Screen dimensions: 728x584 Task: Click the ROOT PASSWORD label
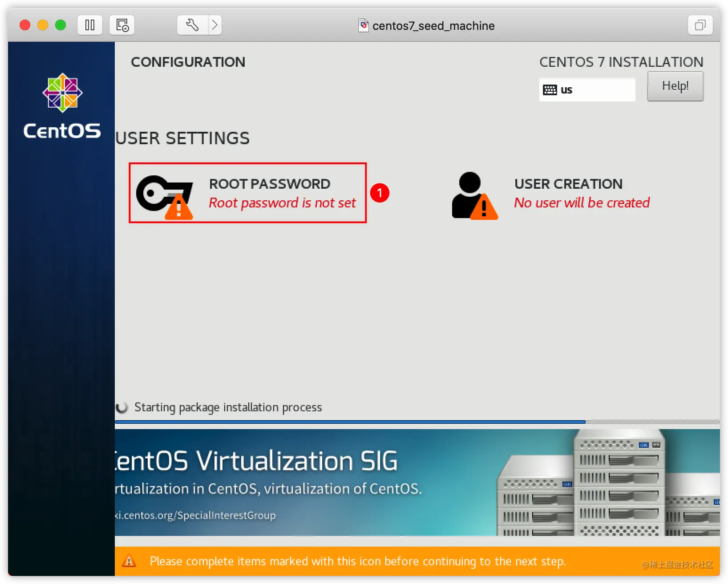coord(270,184)
